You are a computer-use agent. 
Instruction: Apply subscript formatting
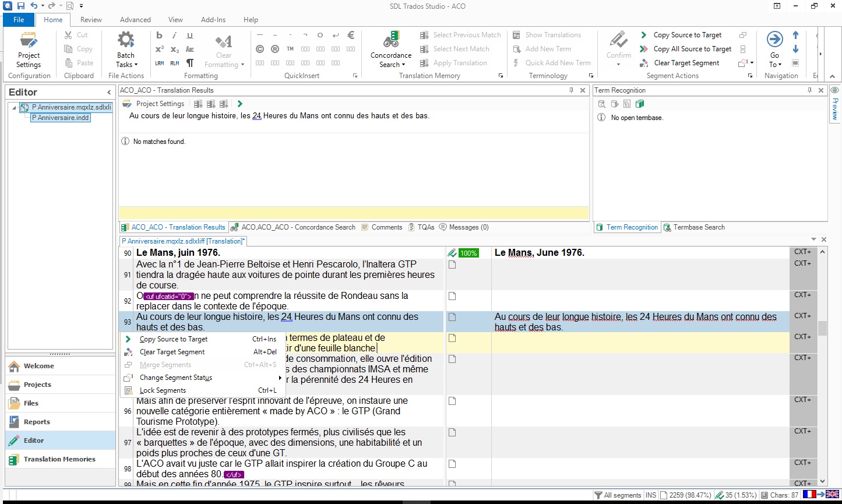(175, 49)
